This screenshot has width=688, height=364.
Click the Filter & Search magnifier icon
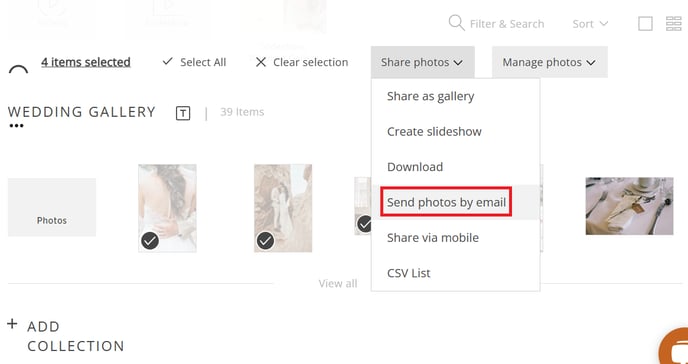pyautogui.click(x=456, y=23)
